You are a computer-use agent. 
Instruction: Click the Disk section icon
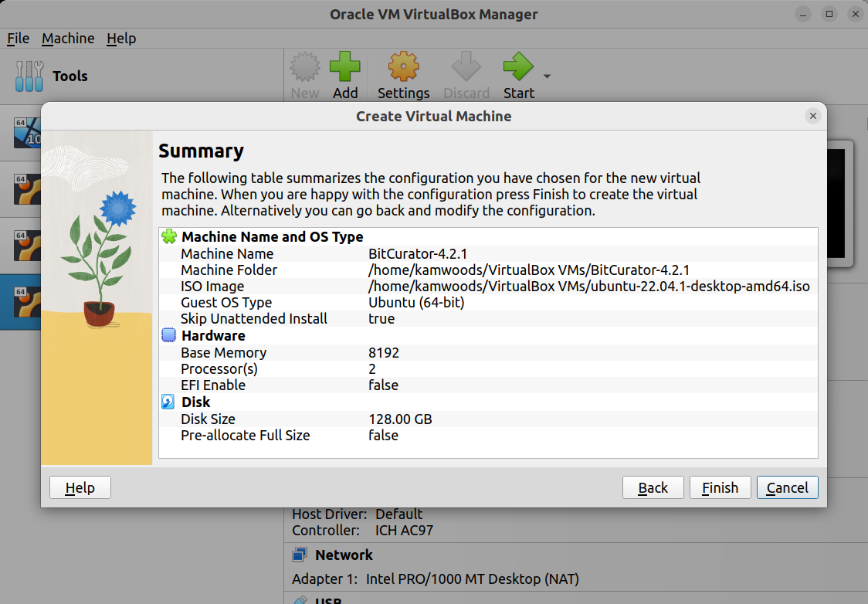click(168, 402)
